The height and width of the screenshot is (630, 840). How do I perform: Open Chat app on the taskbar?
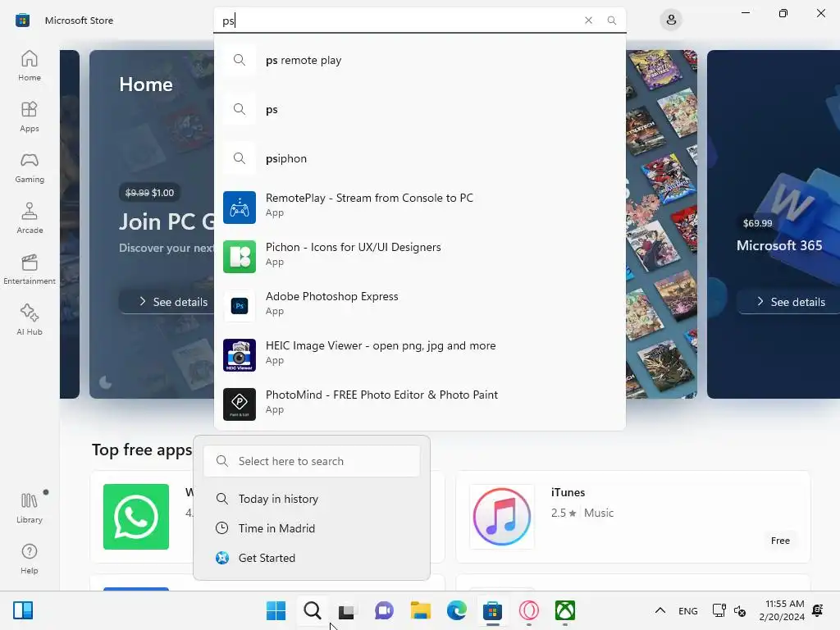(384, 610)
